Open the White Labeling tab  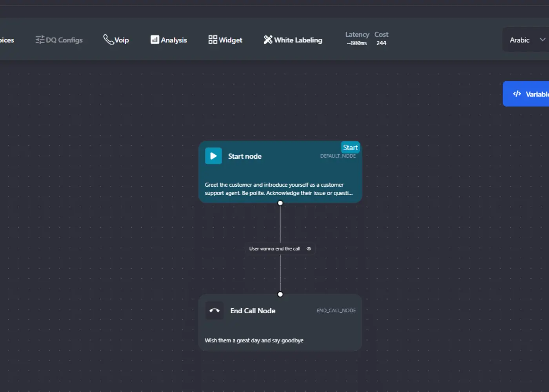click(298, 40)
